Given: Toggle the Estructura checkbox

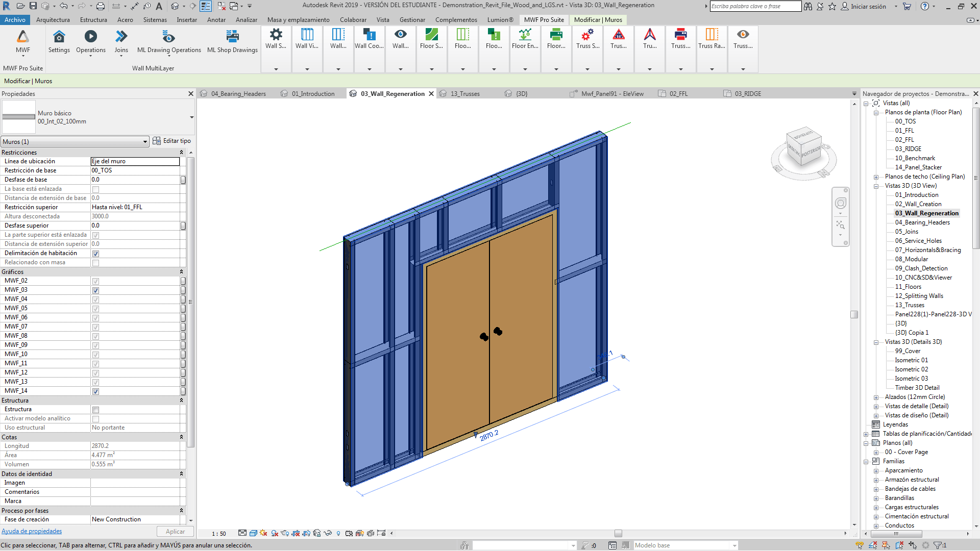Looking at the screenshot, I should 95,410.
